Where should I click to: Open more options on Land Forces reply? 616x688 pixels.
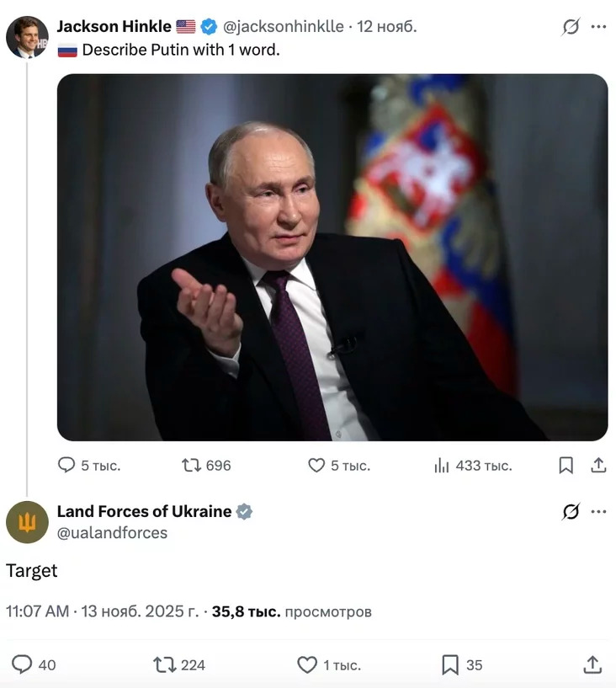pyautogui.click(x=598, y=512)
